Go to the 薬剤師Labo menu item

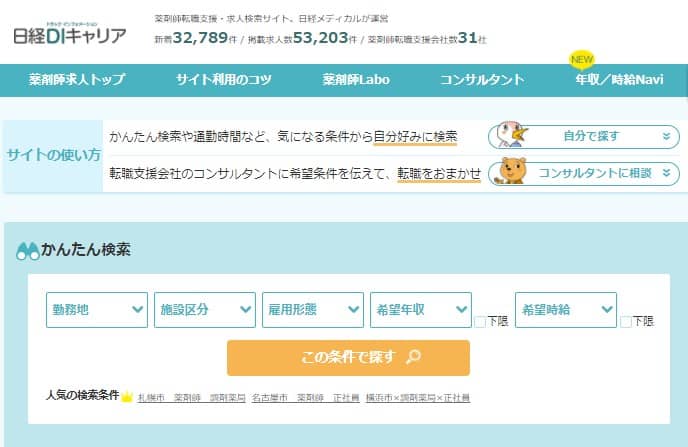356,79
